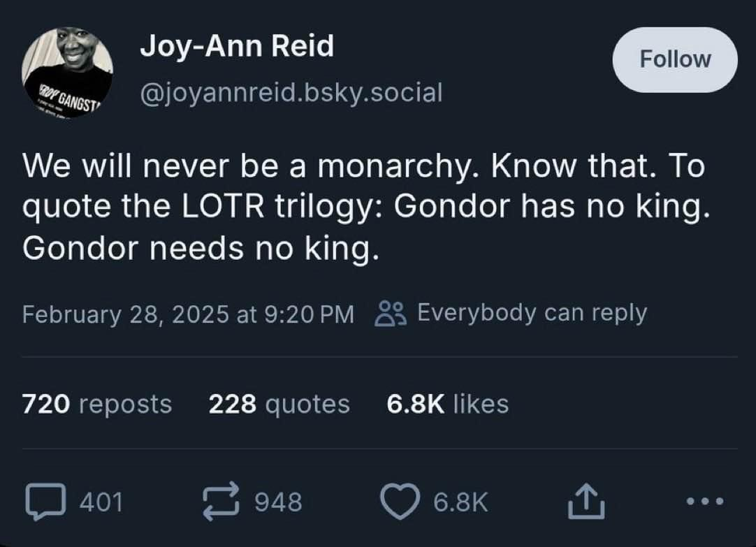View the 720 reposts list
This screenshot has width=756, height=547.
(x=97, y=404)
